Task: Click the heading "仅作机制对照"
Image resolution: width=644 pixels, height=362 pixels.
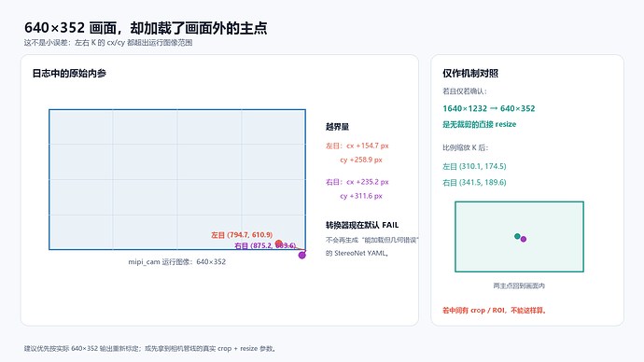Action: tap(470, 74)
